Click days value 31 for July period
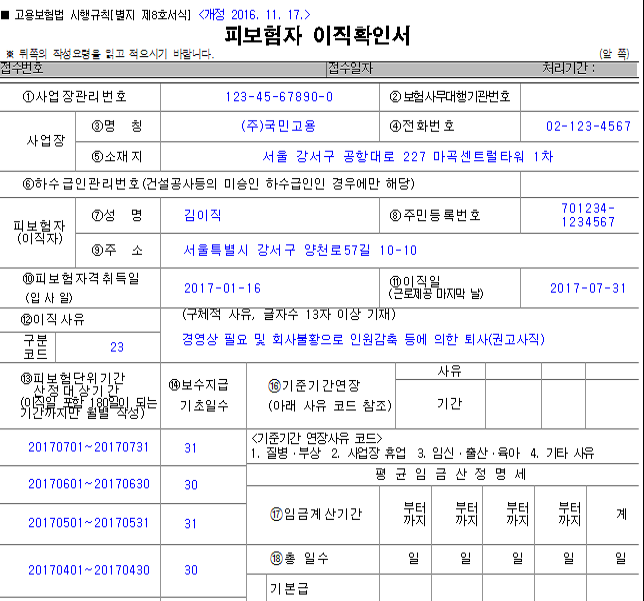 190,448
